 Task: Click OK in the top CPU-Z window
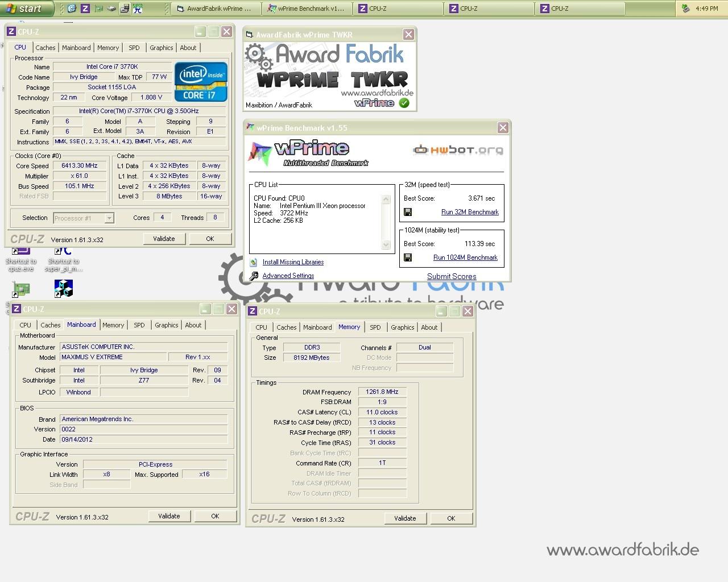click(210, 239)
